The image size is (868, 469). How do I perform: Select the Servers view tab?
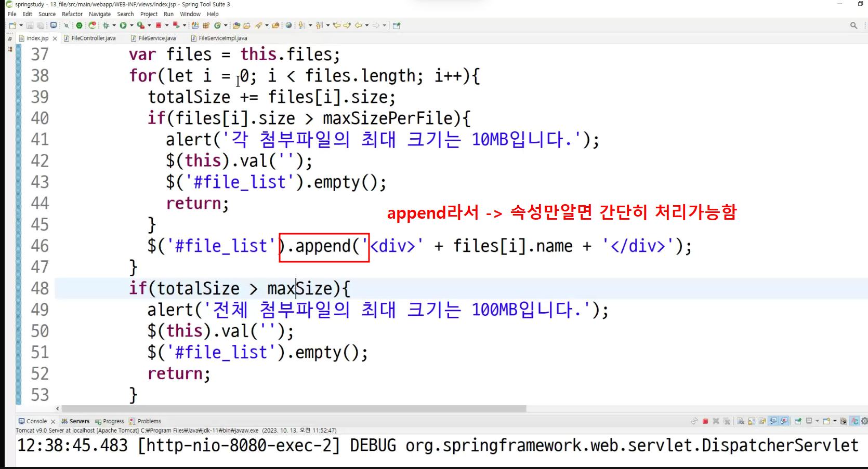pyautogui.click(x=75, y=421)
